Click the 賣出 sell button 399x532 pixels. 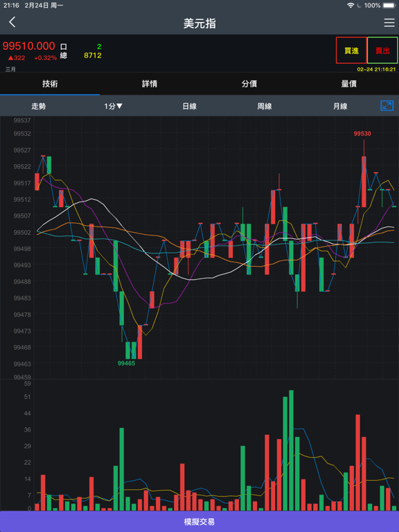click(x=382, y=51)
